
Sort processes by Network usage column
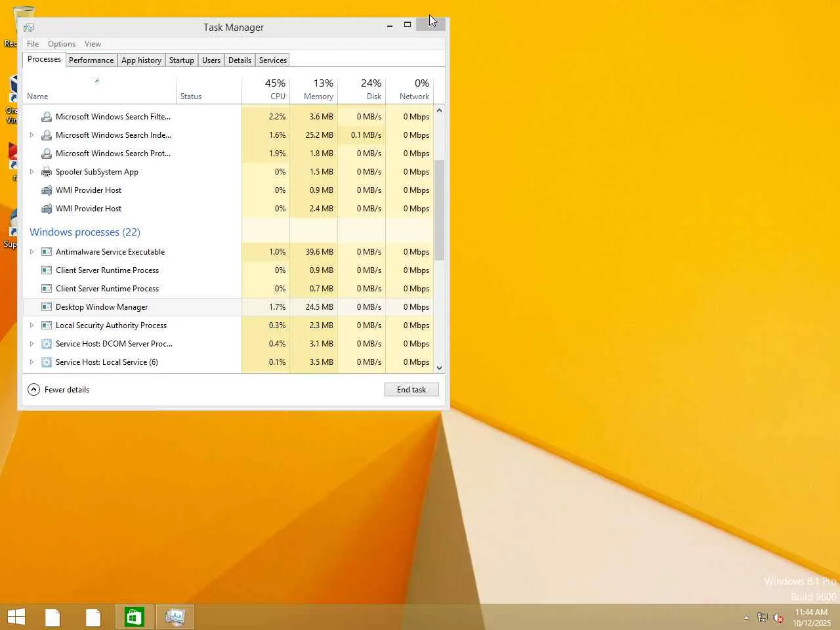[x=409, y=90]
